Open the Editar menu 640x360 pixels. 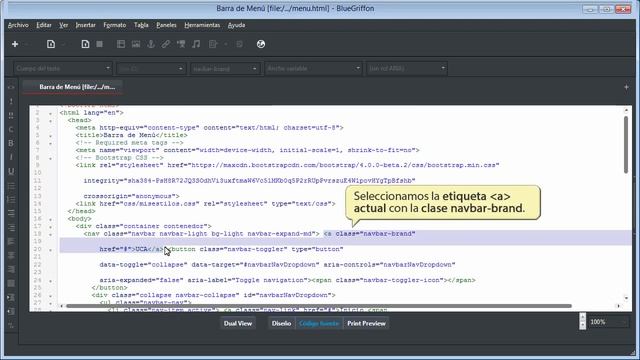(x=44, y=25)
